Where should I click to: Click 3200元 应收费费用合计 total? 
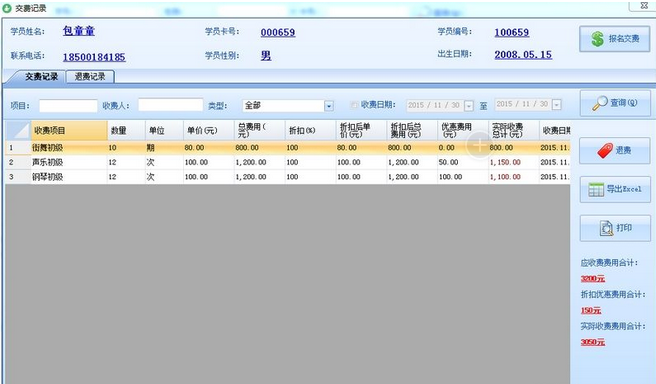coord(593,279)
